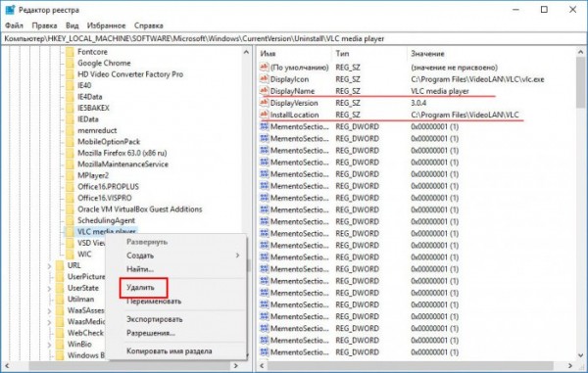Choose Копировать имя раздела in context menu

170,351
